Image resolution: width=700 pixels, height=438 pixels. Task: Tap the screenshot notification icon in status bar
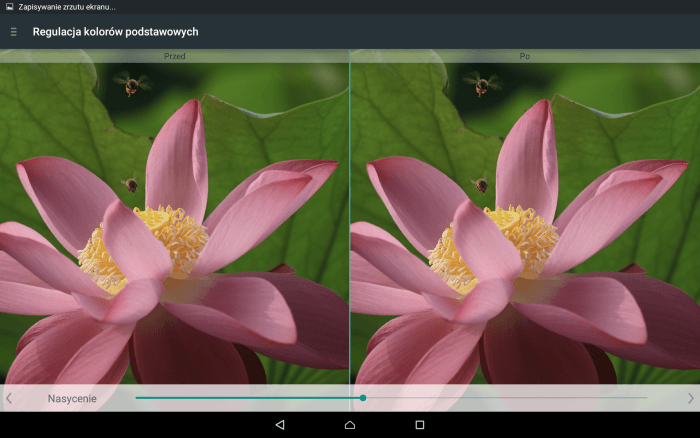(x=9, y=7)
